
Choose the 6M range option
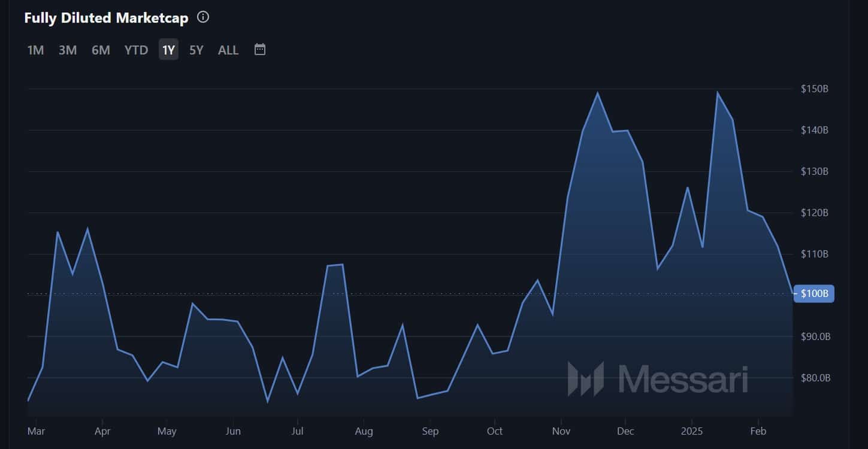tap(101, 50)
